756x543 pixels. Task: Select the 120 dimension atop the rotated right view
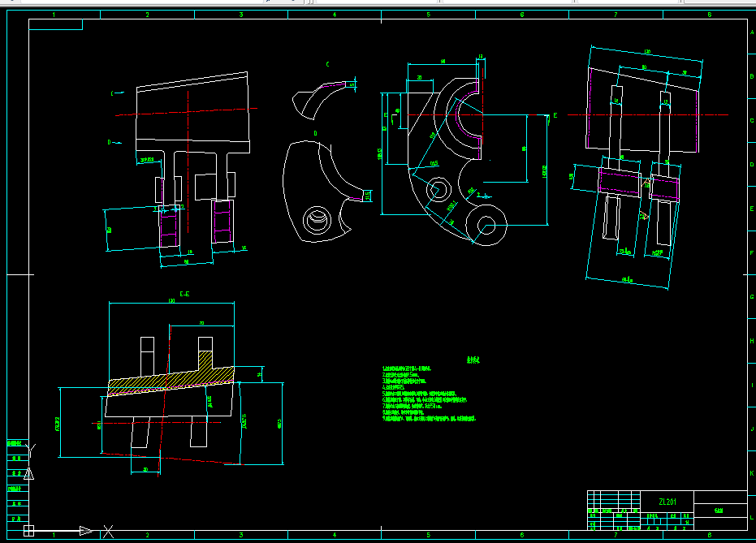point(647,52)
